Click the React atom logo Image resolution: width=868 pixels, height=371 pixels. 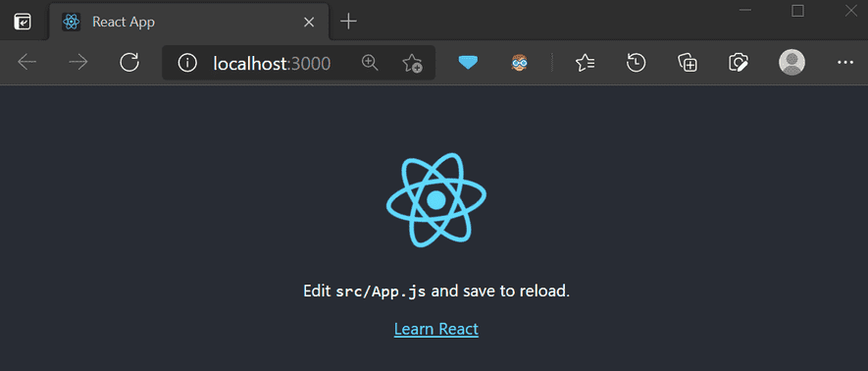pyautogui.click(x=436, y=199)
